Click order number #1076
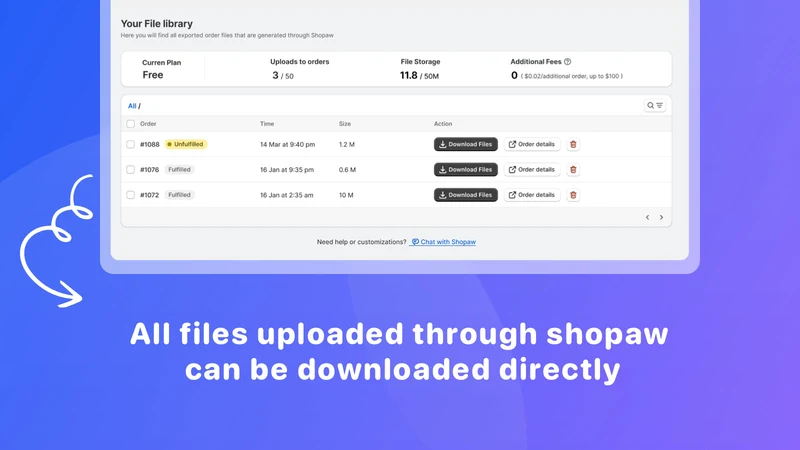Screen dimensions: 800x450 click(149, 169)
